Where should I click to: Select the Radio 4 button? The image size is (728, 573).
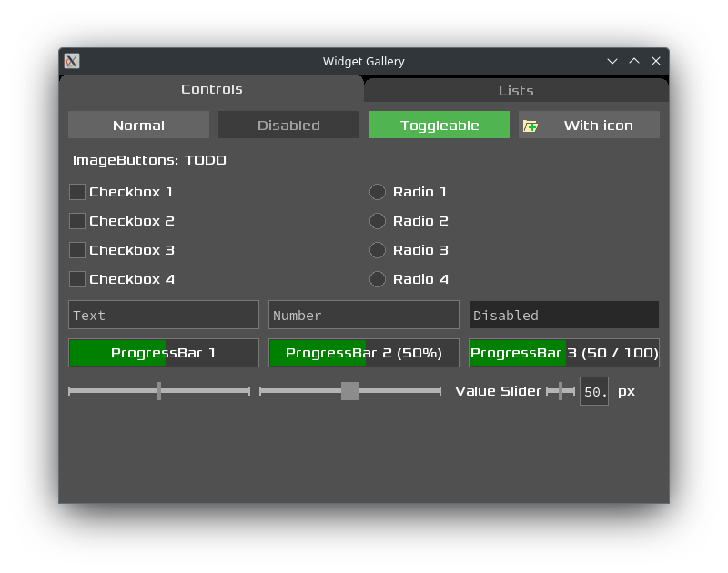(378, 279)
